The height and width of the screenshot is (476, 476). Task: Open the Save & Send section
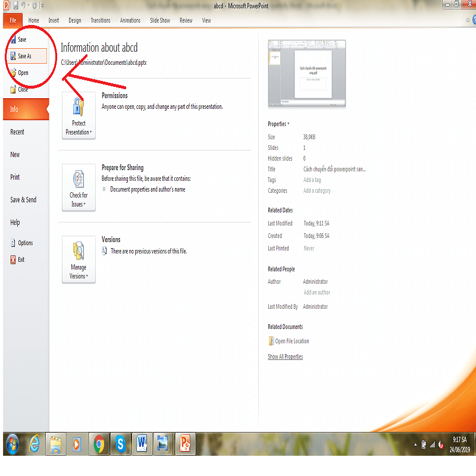(x=23, y=200)
